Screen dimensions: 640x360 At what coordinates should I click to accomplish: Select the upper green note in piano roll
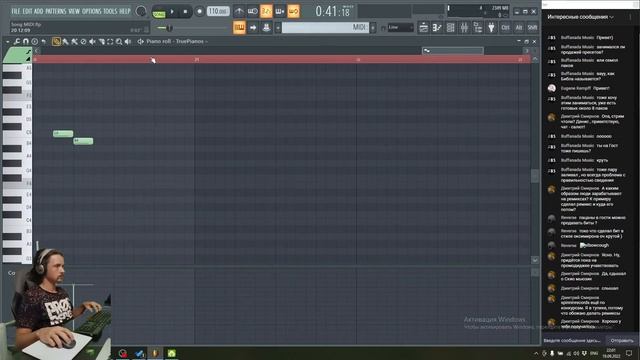click(x=63, y=133)
